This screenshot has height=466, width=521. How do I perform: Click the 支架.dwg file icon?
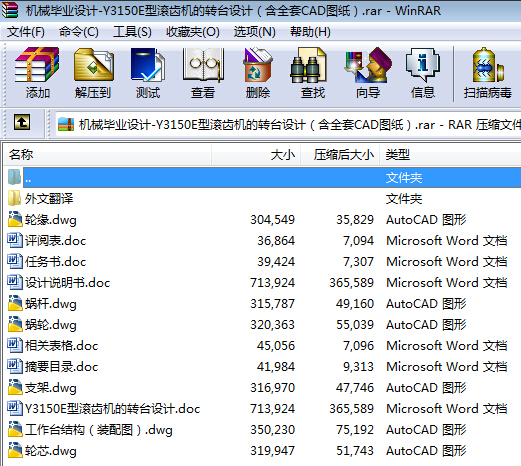[x=14, y=387]
